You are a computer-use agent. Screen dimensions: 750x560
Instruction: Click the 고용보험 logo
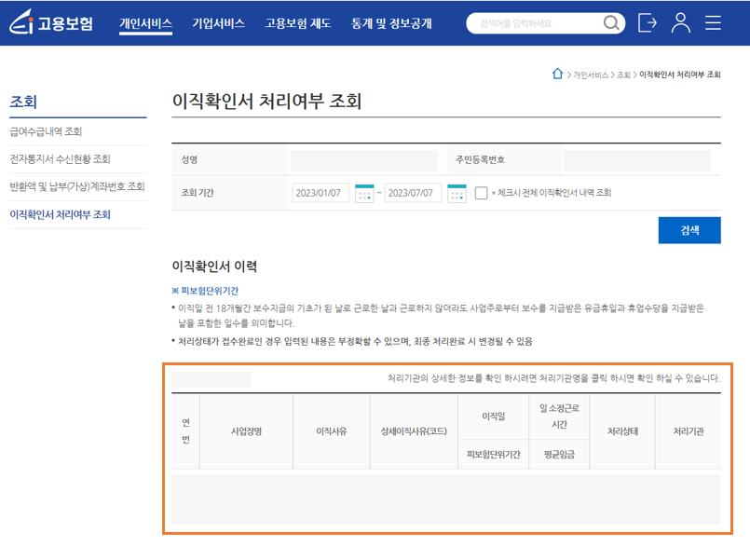click(51, 23)
